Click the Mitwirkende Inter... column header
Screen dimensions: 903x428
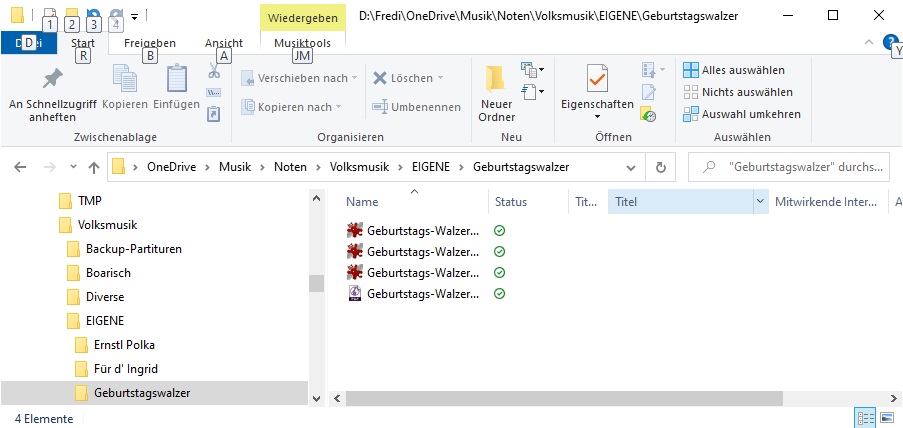(x=828, y=202)
